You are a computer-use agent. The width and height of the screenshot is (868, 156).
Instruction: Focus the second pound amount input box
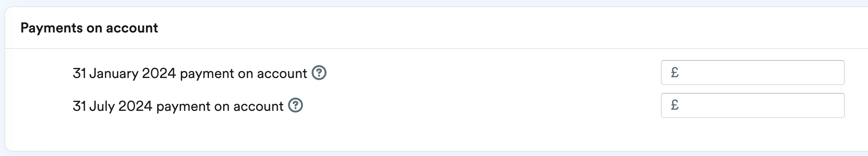point(752,105)
